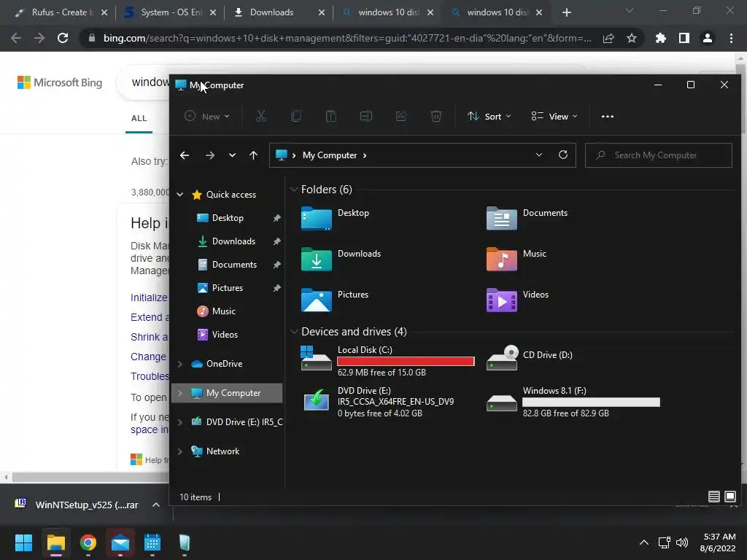Open the See more ellipsis menu
The height and width of the screenshot is (560, 747).
(x=608, y=116)
